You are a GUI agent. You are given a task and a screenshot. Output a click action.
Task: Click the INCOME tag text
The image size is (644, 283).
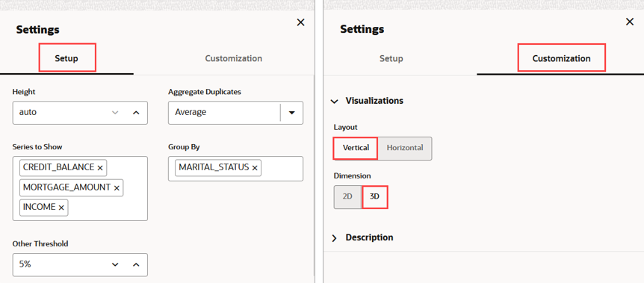click(x=39, y=207)
